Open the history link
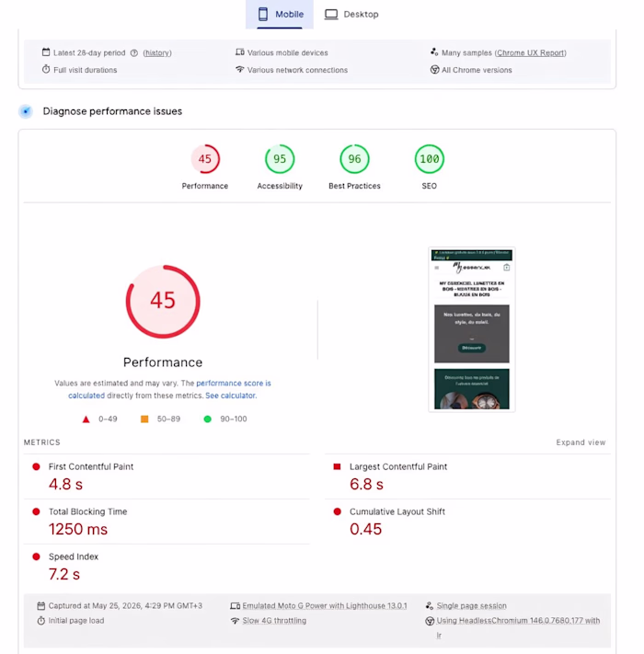This screenshot has width=644, height=654. point(157,53)
